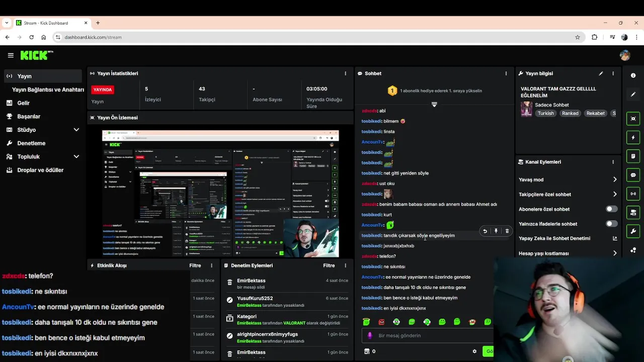The height and width of the screenshot is (362, 644).
Task: Toggle the stream preview widget icon in the right rail
Action: 633,119
